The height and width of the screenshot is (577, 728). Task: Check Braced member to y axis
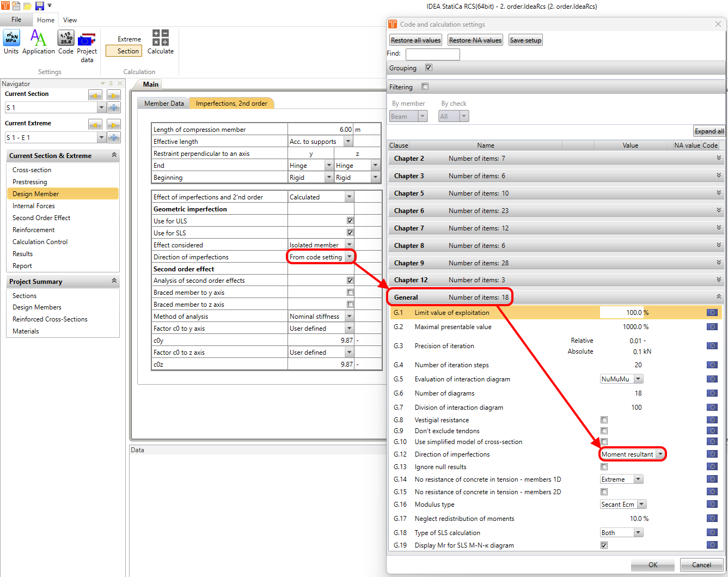(350, 293)
